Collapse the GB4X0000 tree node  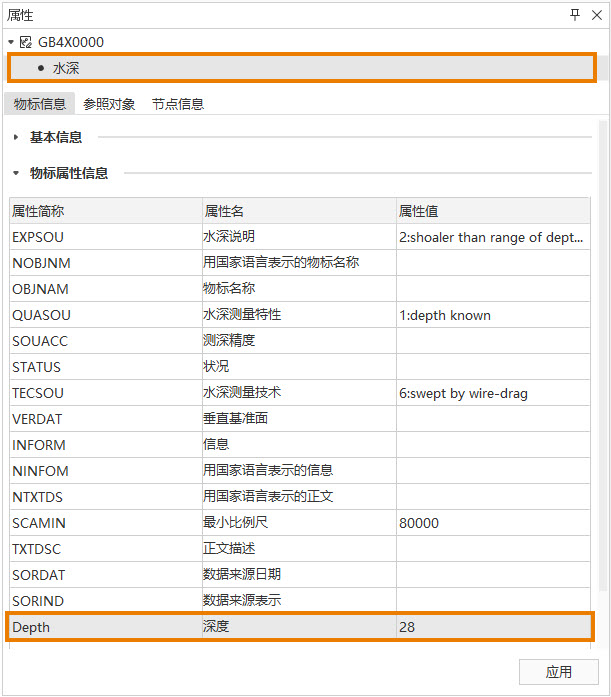coord(11,42)
